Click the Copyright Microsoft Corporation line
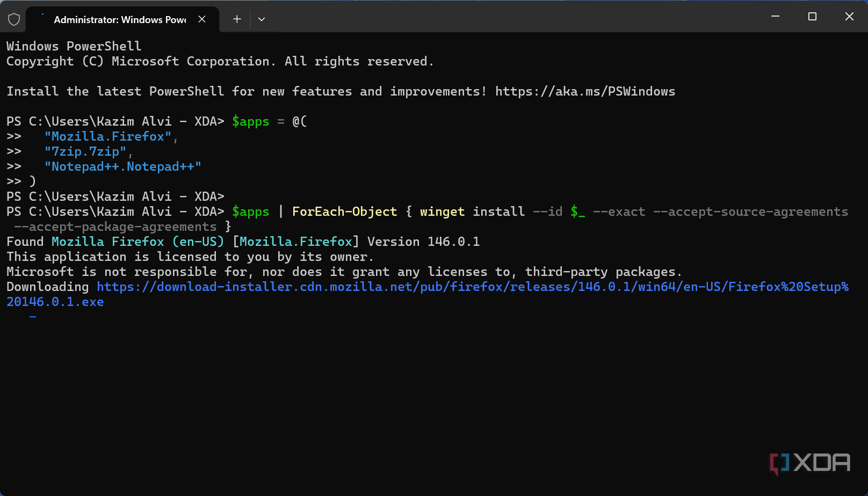868x496 pixels. pos(220,61)
